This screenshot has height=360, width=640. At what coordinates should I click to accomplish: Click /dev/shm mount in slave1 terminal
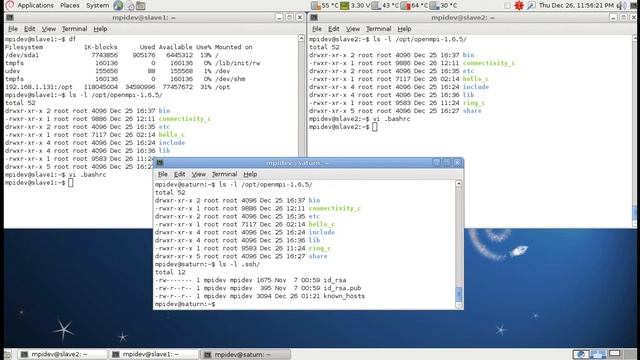click(230, 79)
